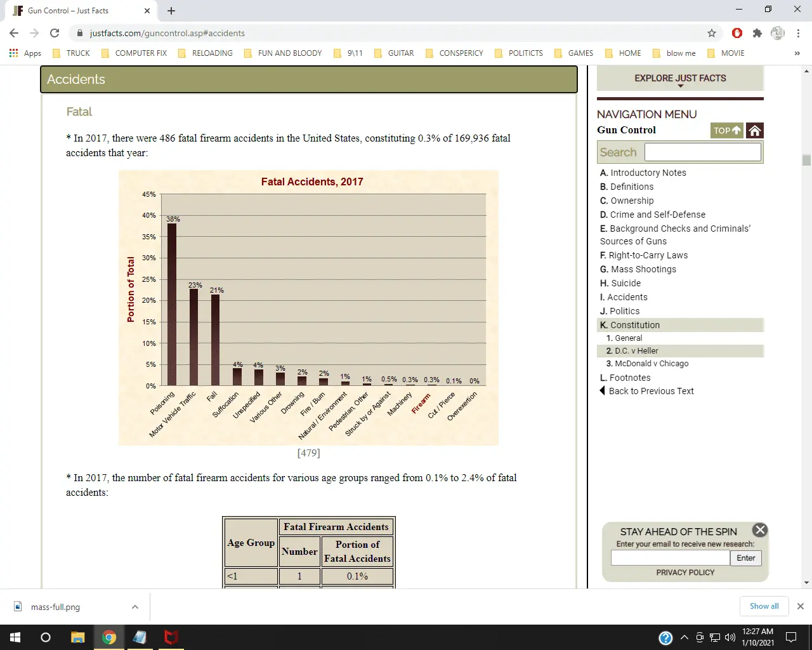
Task: Reload the page with the refresh icon
Action: 55,33
